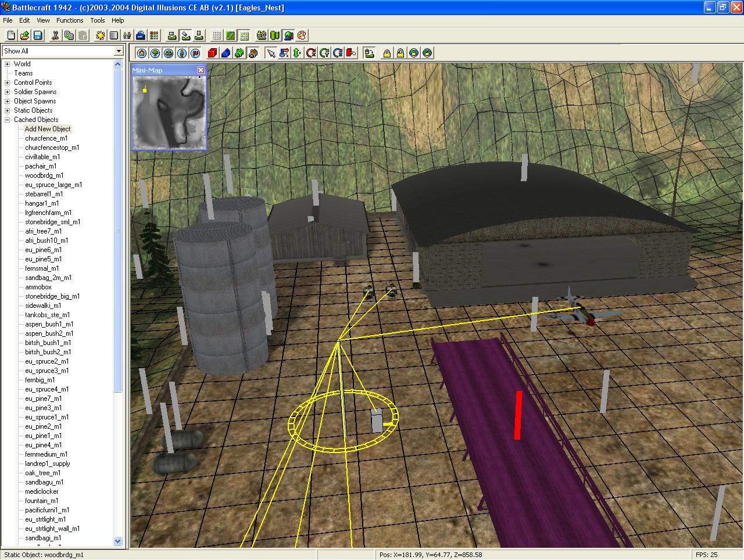The width and height of the screenshot is (744, 560).
Task: Select Add New Object in tree
Action: click(x=48, y=129)
